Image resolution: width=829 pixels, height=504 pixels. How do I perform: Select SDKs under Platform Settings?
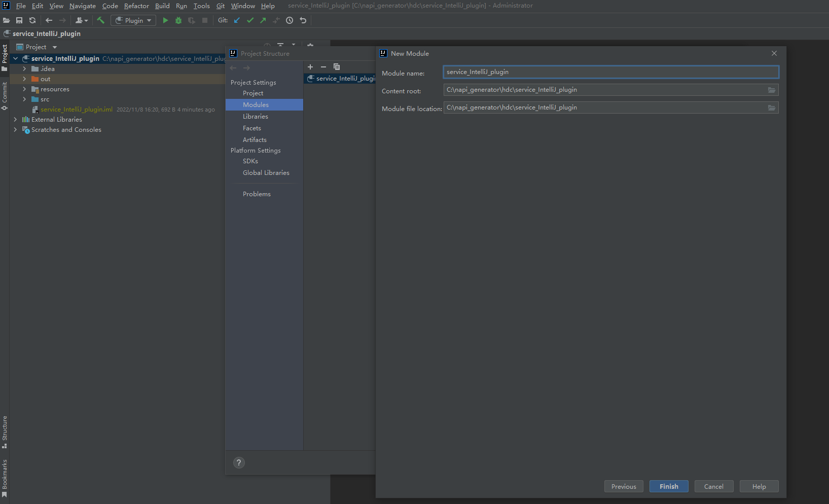click(250, 161)
